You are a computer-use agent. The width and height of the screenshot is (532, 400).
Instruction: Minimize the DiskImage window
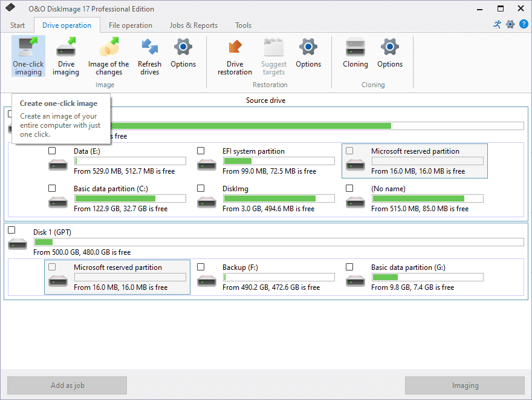[479, 9]
